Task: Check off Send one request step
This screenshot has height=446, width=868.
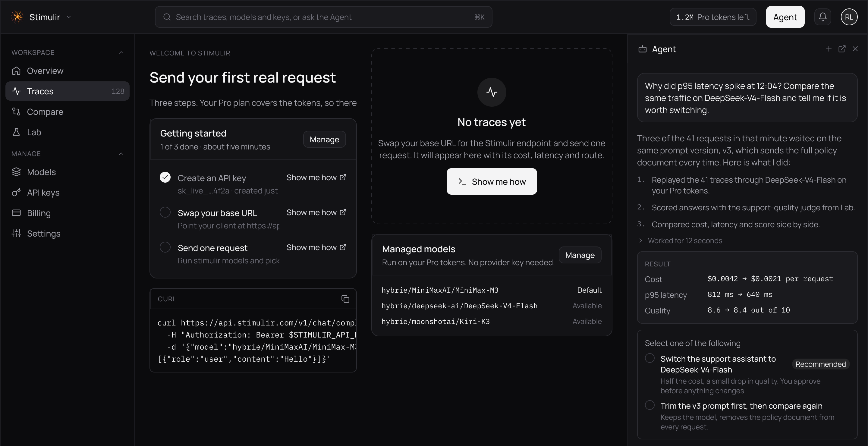Action: point(165,247)
